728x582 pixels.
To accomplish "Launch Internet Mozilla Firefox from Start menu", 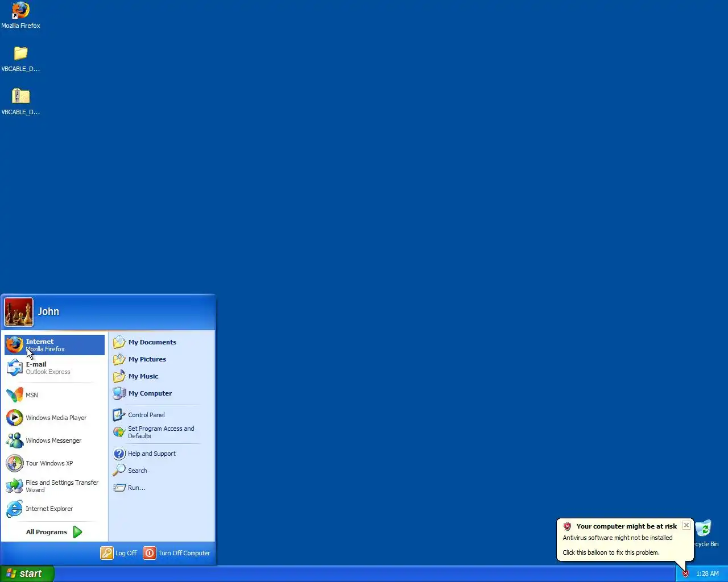I will tap(55, 345).
